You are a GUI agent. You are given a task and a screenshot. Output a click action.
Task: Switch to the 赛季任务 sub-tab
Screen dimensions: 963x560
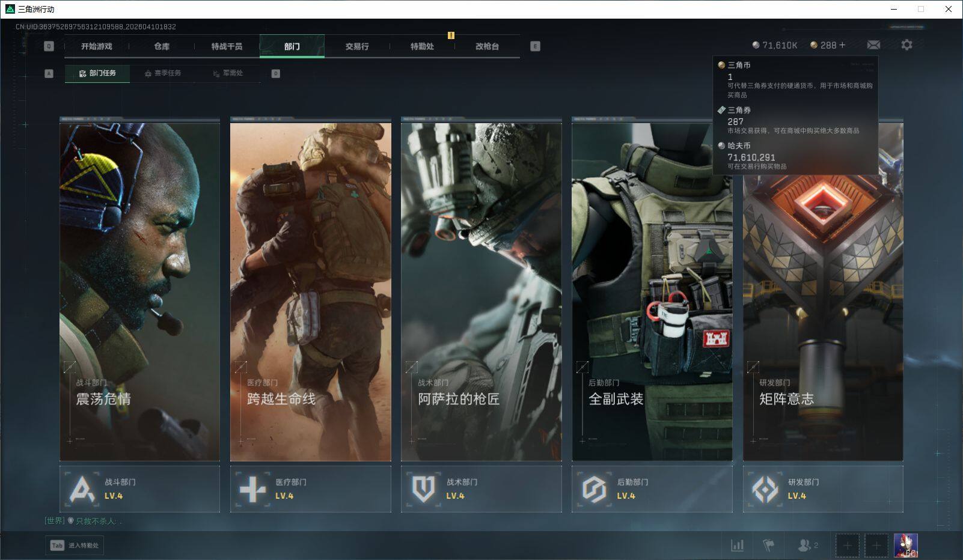tap(162, 73)
